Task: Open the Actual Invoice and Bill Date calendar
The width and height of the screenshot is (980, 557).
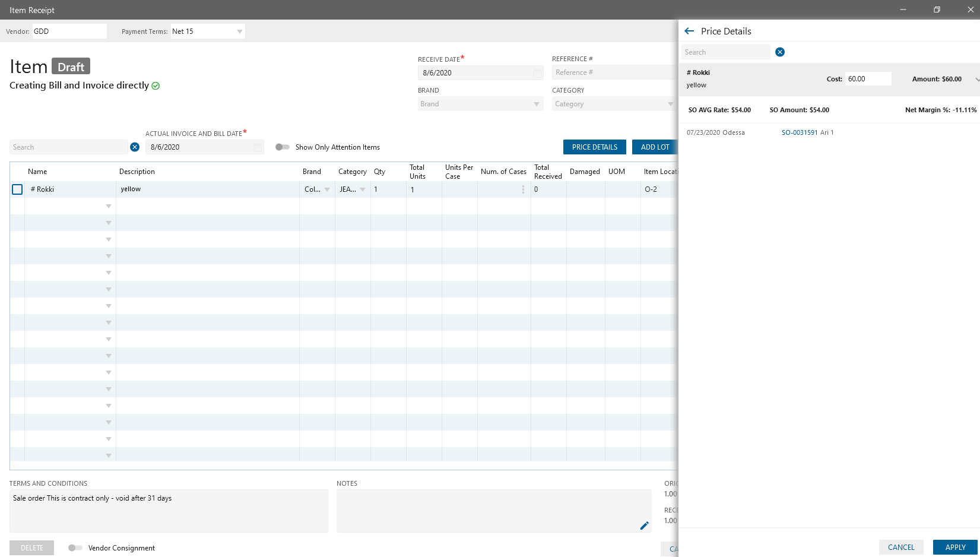Action: (x=258, y=147)
